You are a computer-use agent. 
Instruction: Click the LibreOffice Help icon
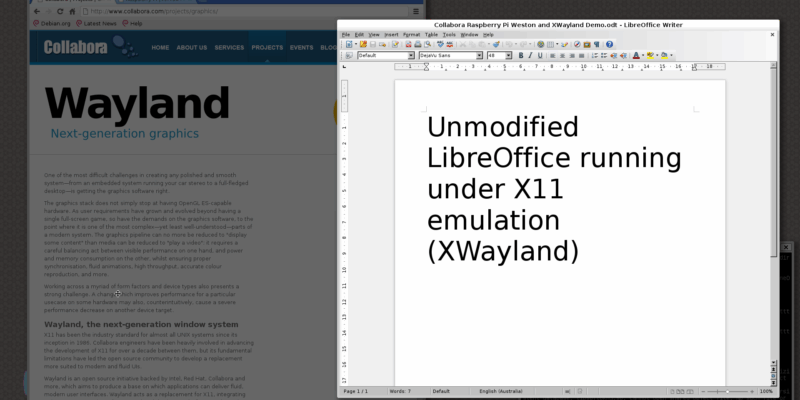609,44
